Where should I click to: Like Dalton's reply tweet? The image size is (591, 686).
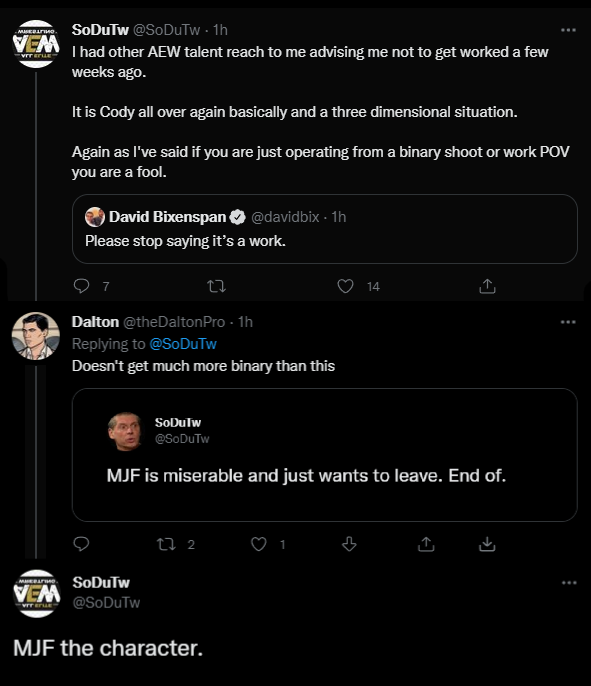coord(259,544)
